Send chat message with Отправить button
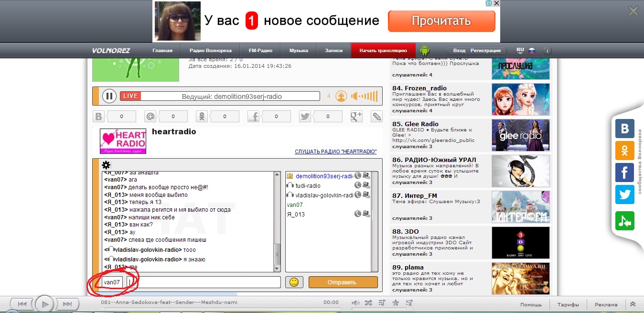This screenshot has height=313, width=644. point(343,282)
